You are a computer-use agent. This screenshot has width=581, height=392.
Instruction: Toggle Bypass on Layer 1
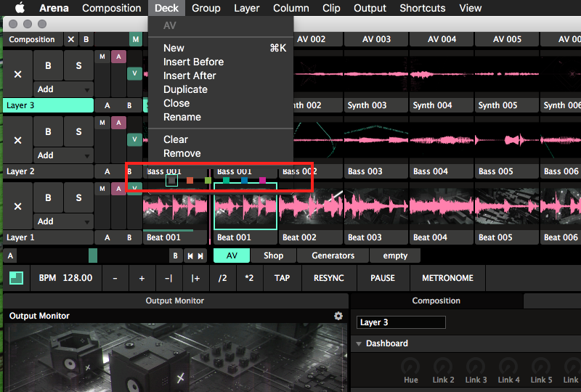[x=48, y=197]
